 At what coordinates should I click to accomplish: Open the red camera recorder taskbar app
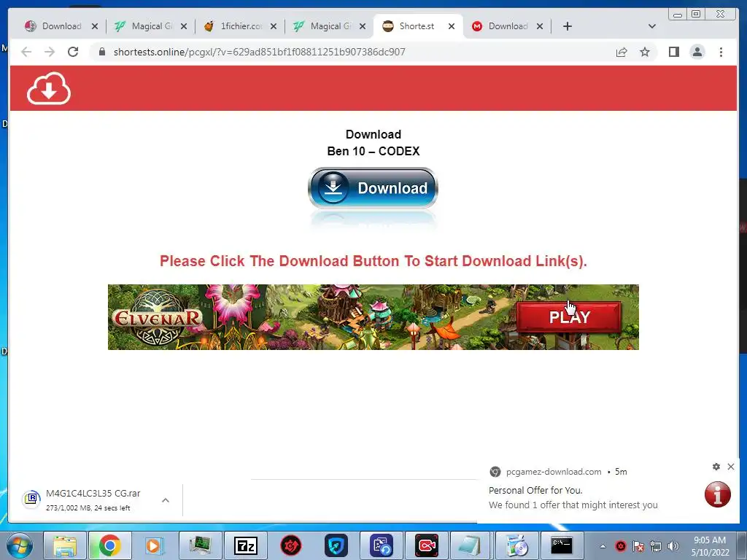coord(426,545)
